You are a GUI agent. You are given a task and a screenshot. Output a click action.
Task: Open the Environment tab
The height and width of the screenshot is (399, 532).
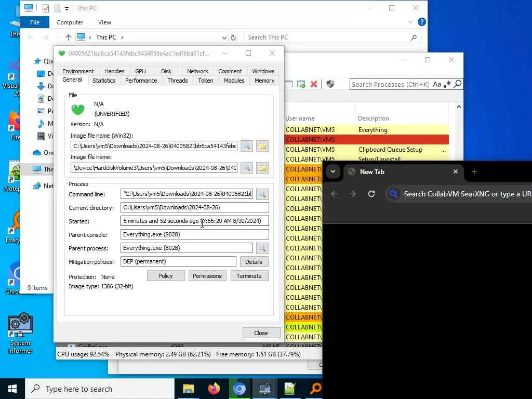pyautogui.click(x=78, y=71)
